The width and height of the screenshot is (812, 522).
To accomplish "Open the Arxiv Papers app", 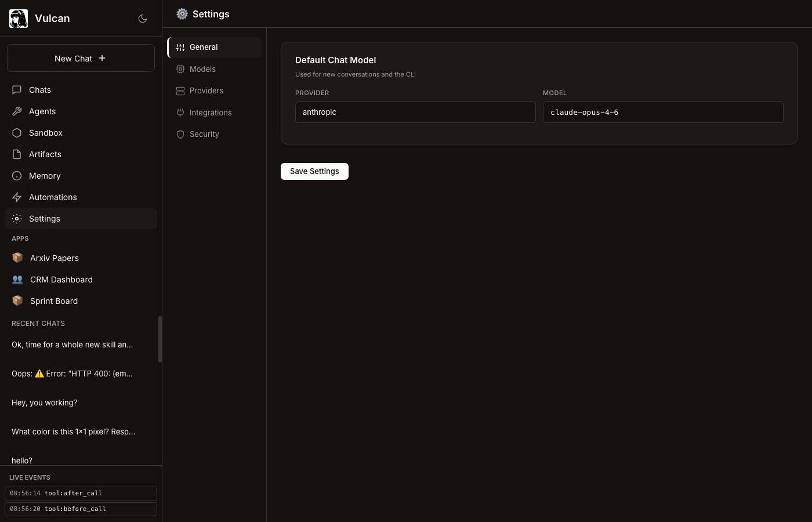I will [x=55, y=258].
